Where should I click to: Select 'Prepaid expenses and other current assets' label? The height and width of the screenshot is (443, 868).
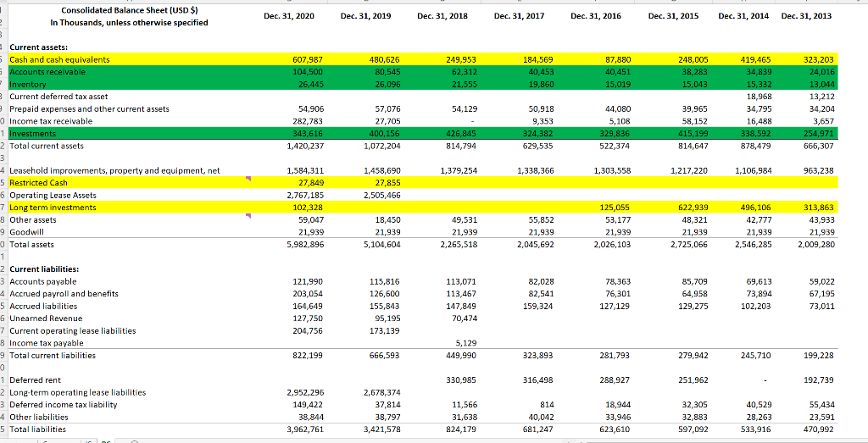tap(90, 108)
